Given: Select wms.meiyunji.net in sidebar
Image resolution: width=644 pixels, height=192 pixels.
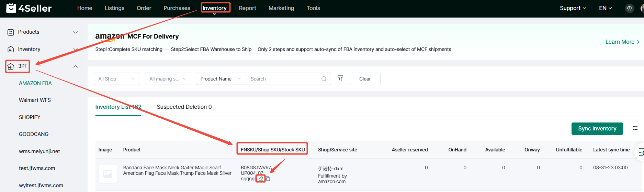Looking at the screenshot, I should (x=39, y=151).
